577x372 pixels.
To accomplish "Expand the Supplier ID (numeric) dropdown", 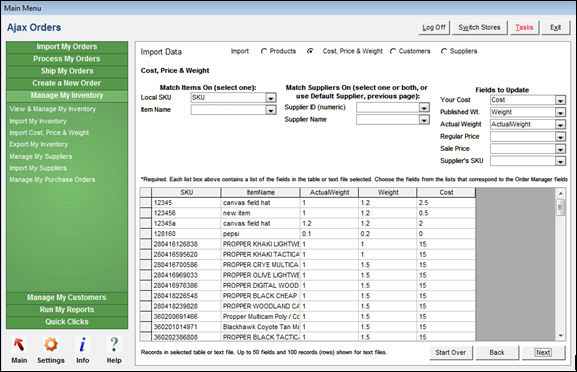I will click(424, 107).
